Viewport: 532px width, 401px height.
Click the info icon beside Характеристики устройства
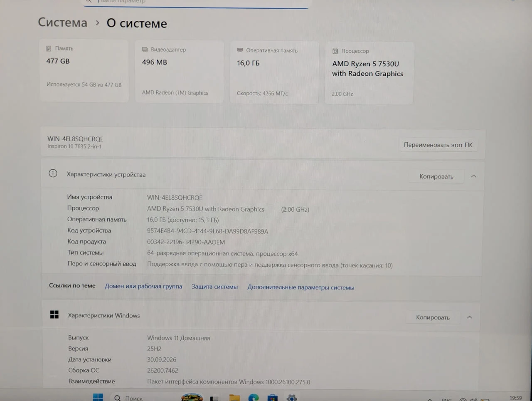click(x=53, y=173)
